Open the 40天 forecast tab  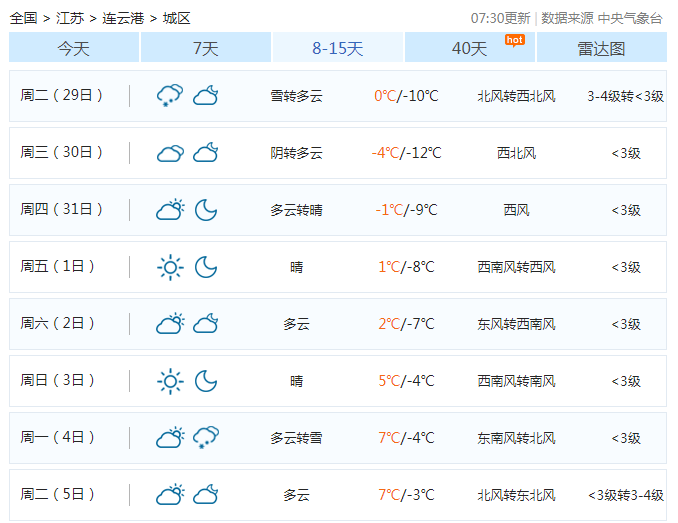[x=470, y=48]
